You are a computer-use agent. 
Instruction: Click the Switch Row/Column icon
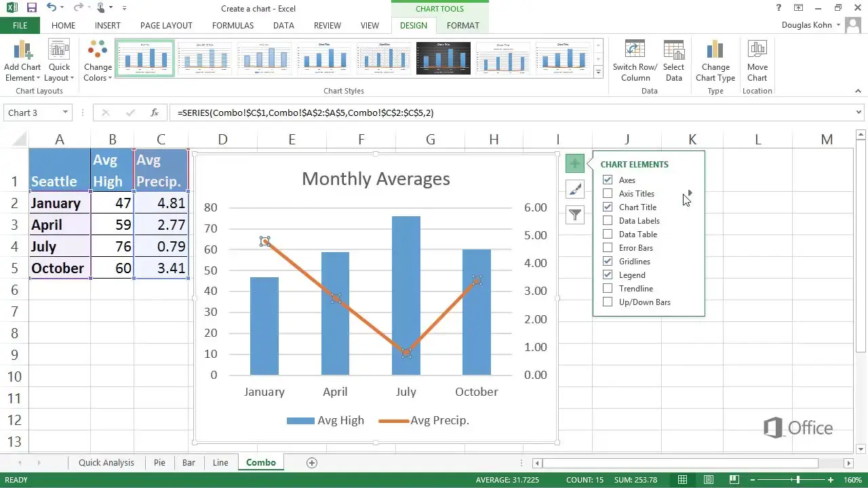[635, 52]
